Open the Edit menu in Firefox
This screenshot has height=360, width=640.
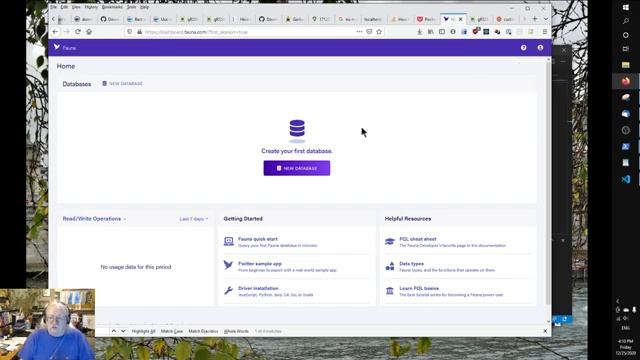tap(64, 7)
